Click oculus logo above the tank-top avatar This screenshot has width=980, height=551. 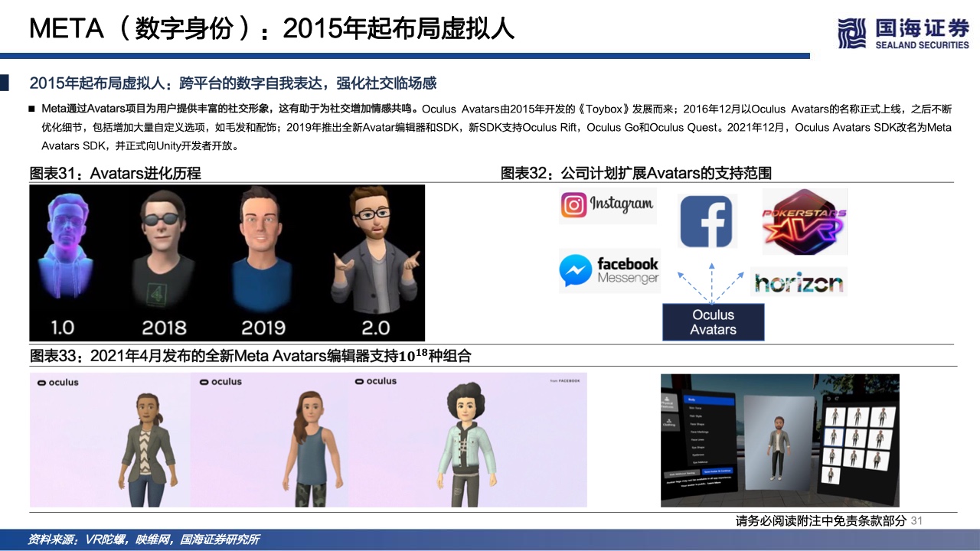[220, 382]
